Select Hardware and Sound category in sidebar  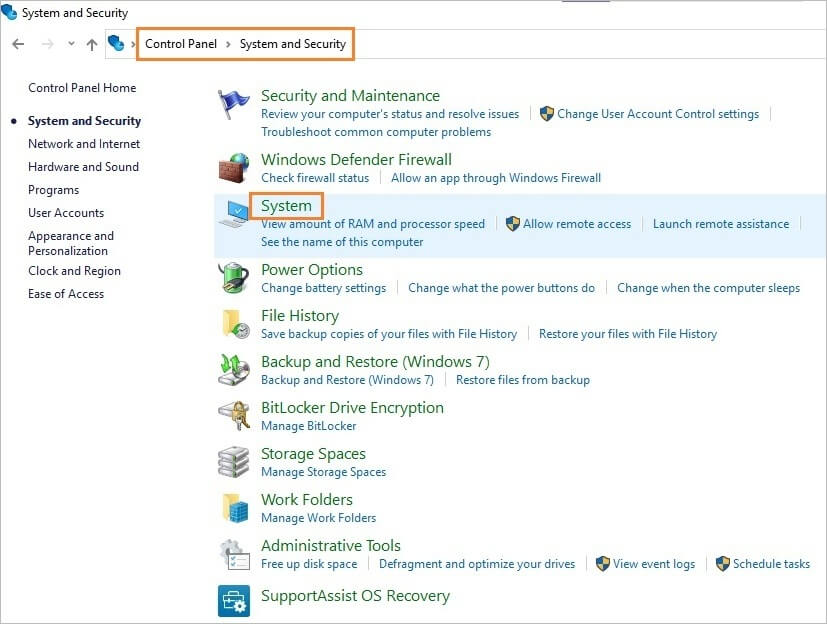(x=83, y=167)
